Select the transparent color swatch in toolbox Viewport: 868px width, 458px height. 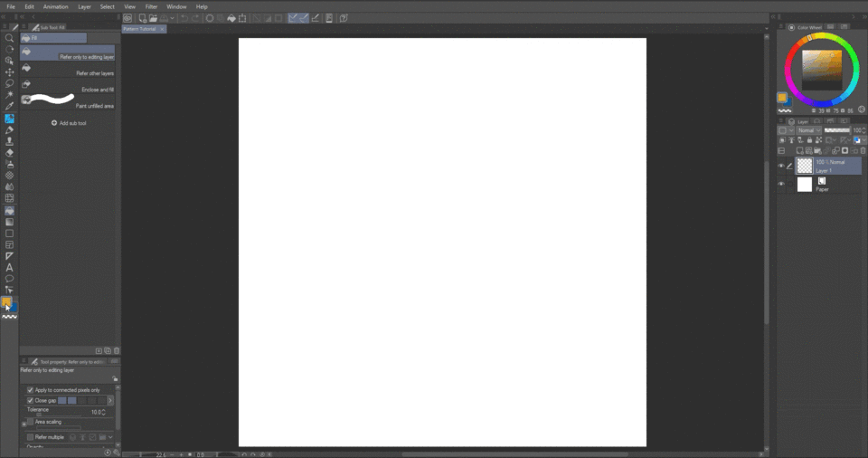9,317
